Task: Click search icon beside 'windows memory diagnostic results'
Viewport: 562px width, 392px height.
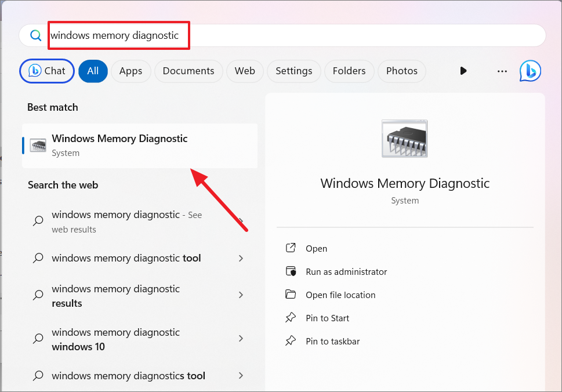Action: [38, 295]
